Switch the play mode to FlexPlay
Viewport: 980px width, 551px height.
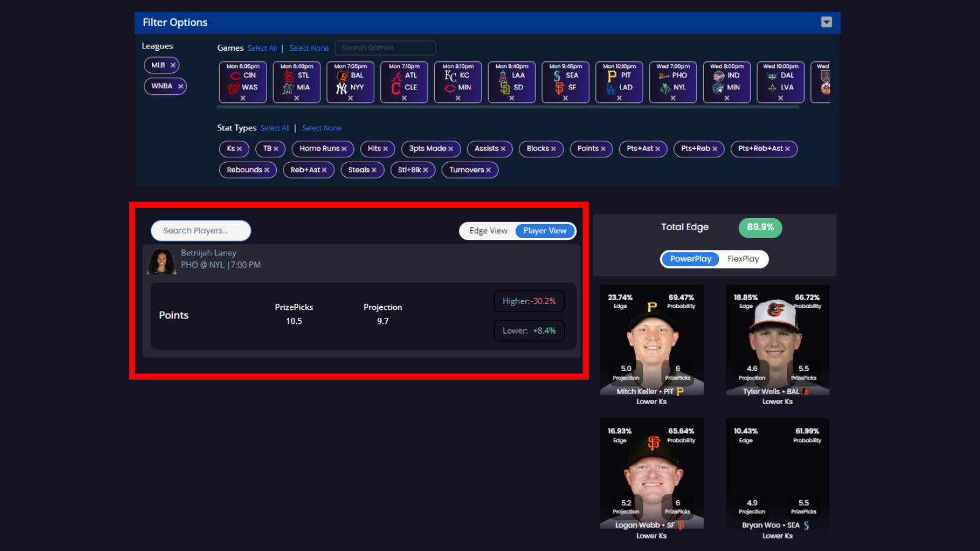click(744, 259)
